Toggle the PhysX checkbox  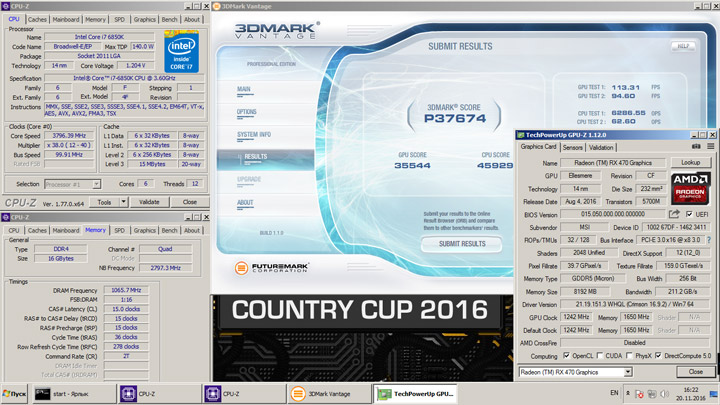[629, 355]
